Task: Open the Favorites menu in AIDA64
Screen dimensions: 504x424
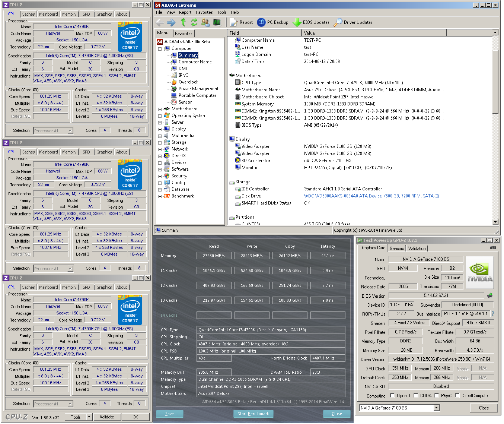Action: point(204,12)
